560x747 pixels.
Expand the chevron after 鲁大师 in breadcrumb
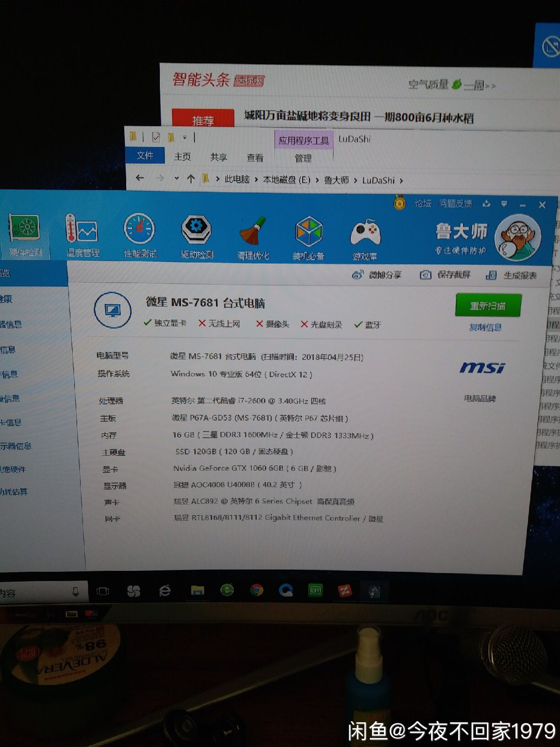click(355, 181)
